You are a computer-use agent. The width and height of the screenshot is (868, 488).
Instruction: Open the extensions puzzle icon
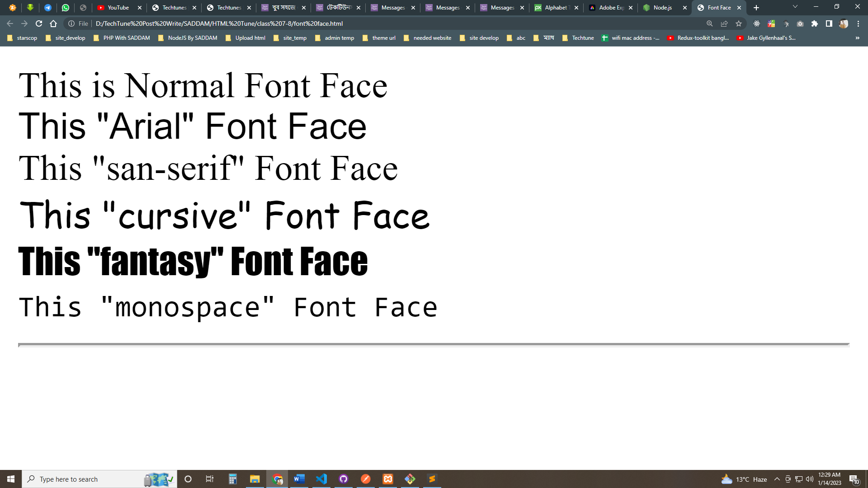pos(815,23)
